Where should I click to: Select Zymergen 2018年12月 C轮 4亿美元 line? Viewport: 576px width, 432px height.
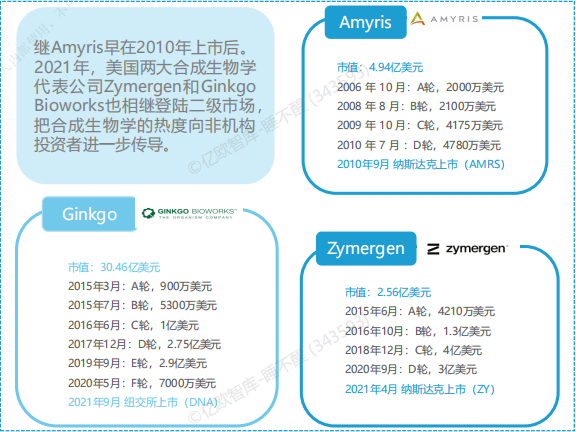pos(413,350)
